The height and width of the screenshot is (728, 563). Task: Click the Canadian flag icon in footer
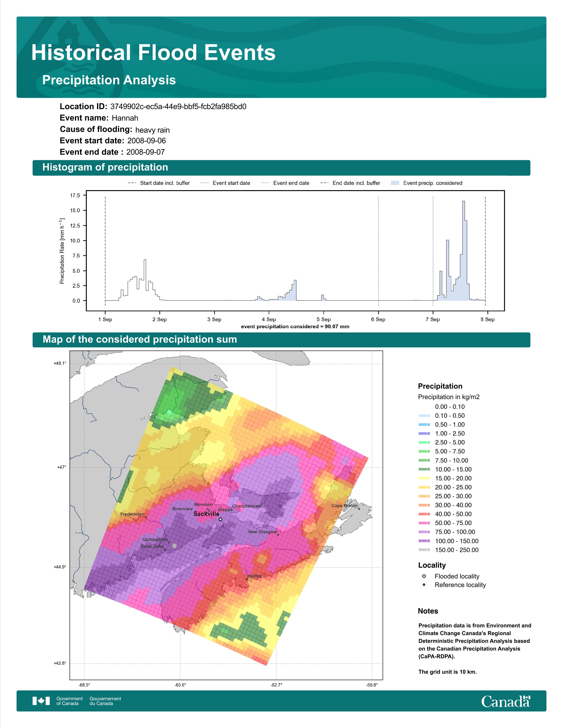click(41, 701)
